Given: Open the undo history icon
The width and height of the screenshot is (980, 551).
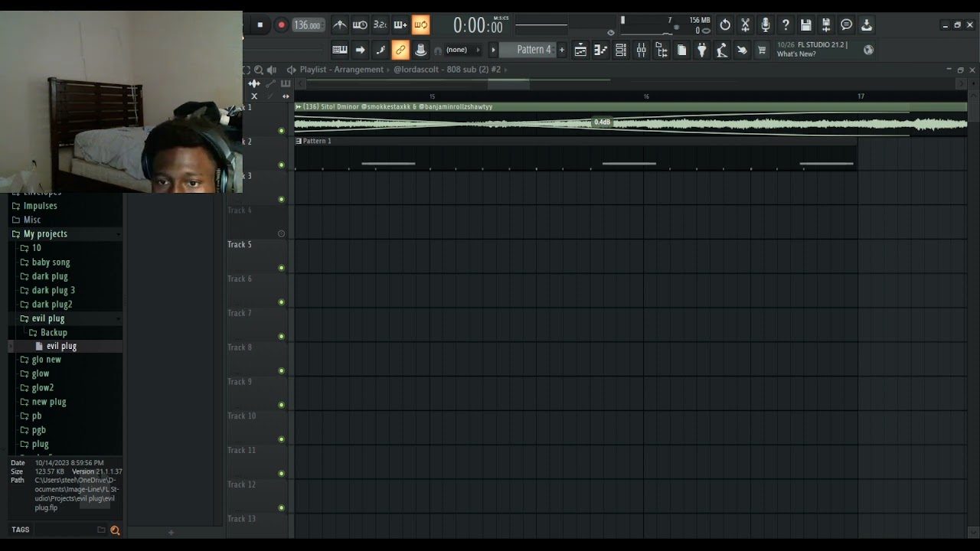Looking at the screenshot, I should [725, 25].
